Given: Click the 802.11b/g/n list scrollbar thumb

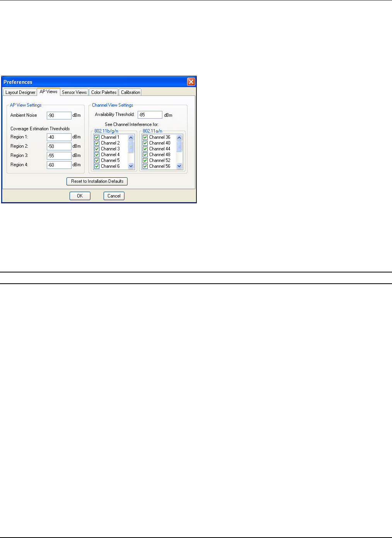Looking at the screenshot, I should click(x=131, y=147).
